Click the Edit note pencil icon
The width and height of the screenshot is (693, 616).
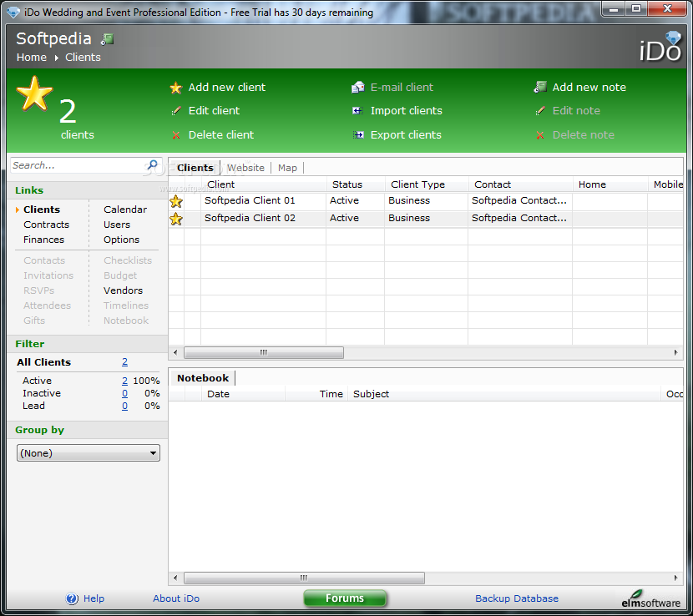click(x=539, y=111)
